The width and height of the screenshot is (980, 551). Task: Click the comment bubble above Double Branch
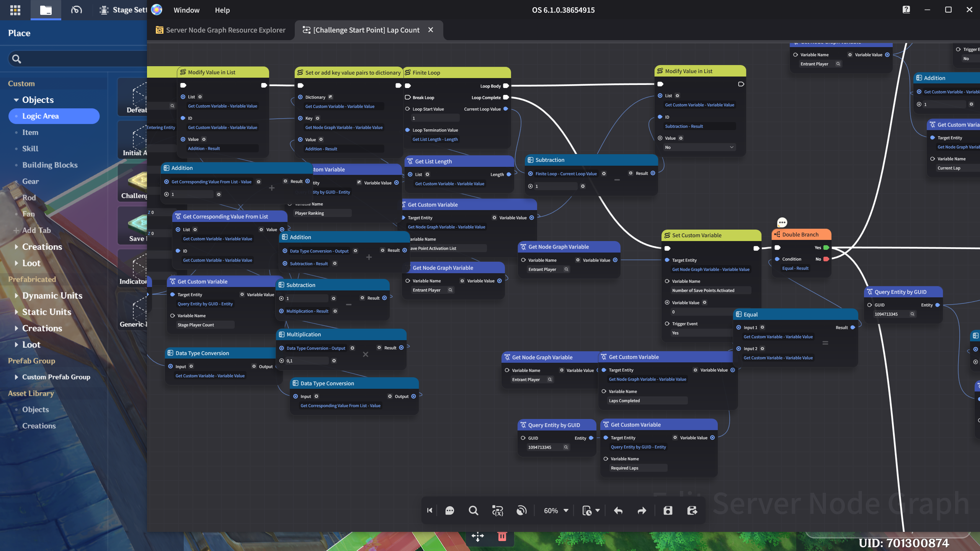coord(782,222)
